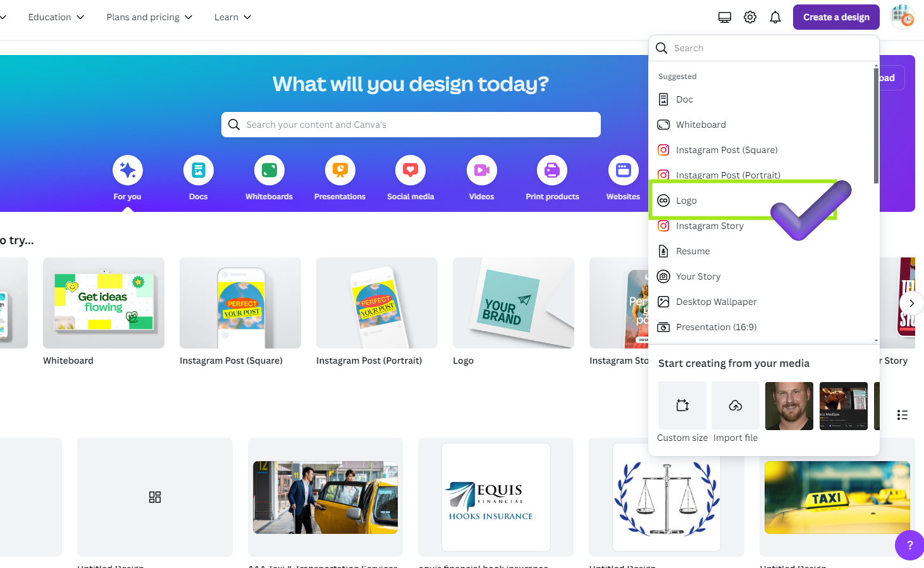Click the Logo template label

point(463,361)
